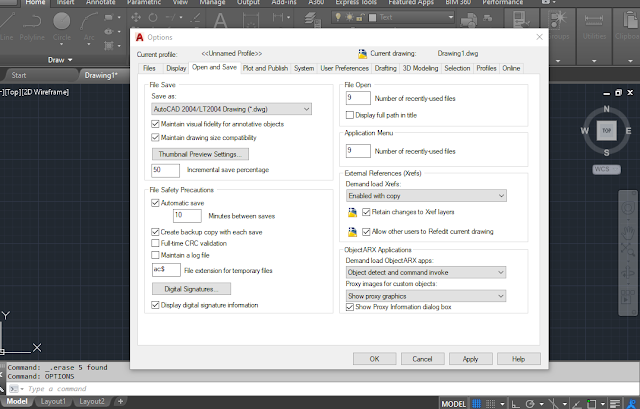Open Proxy images for custom objects dropdown
Screen dimensions: 640x409
(x=426, y=296)
